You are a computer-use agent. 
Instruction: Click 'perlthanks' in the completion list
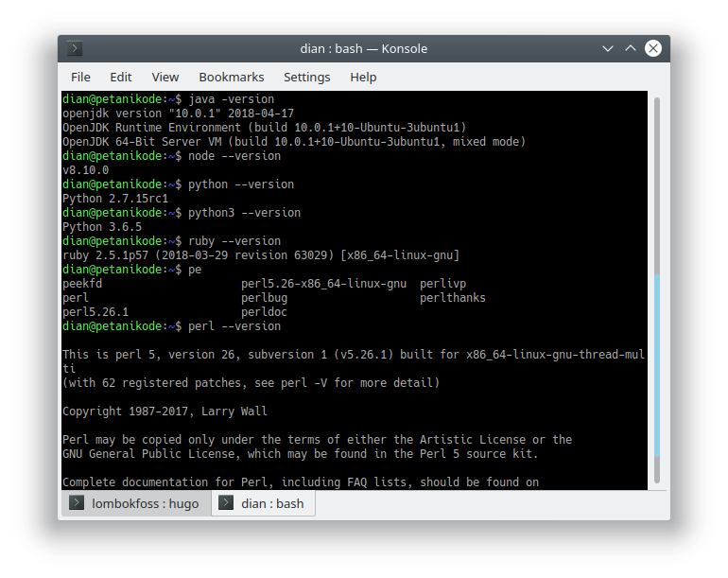point(453,298)
